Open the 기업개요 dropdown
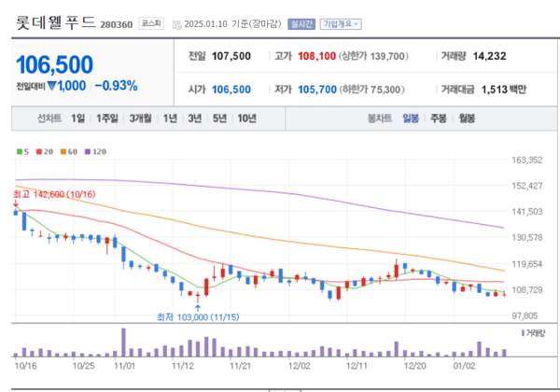560x392 pixels. click(x=341, y=23)
